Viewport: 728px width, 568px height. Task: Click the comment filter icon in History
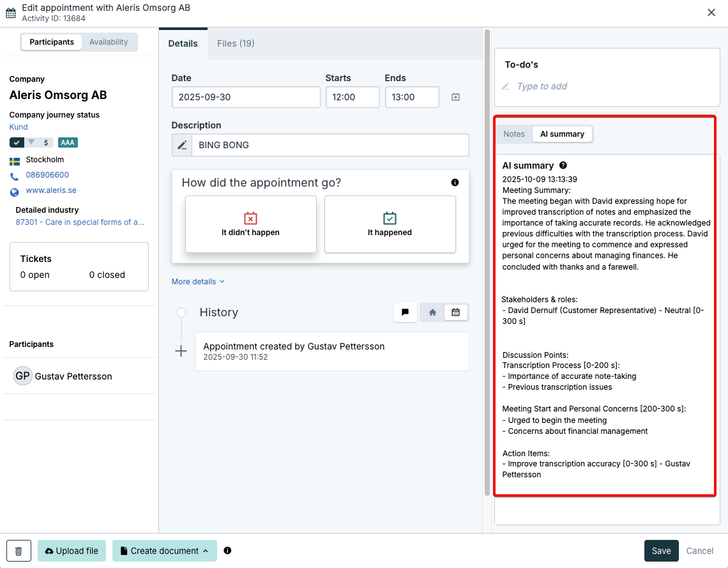point(406,312)
